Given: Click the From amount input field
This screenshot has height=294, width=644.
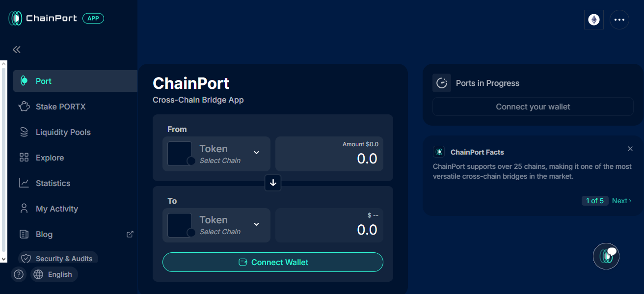Looking at the screenshot, I should coord(329,154).
